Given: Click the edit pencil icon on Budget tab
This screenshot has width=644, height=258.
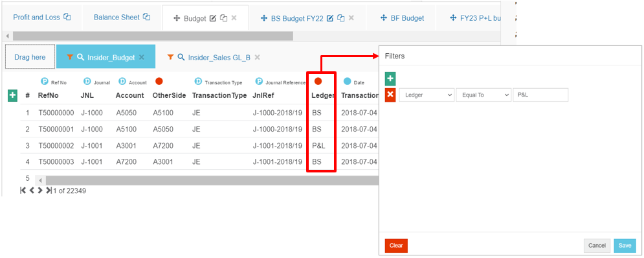Looking at the screenshot, I should (213, 18).
